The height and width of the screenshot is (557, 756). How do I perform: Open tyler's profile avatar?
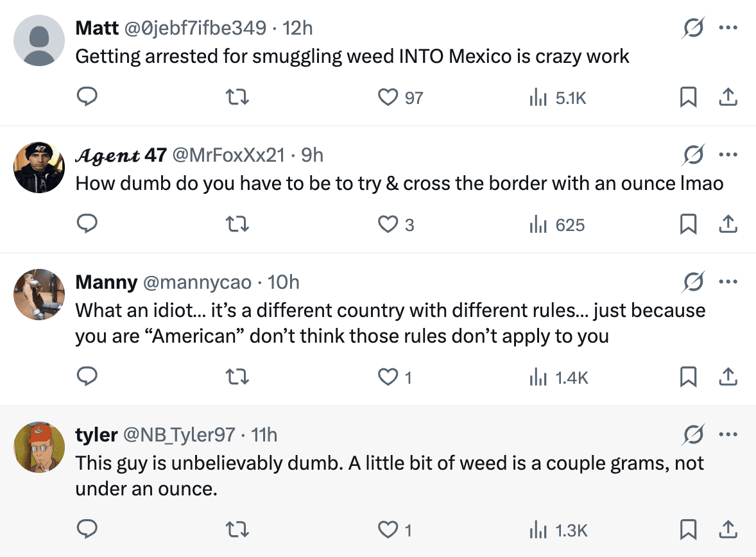pos(39,447)
